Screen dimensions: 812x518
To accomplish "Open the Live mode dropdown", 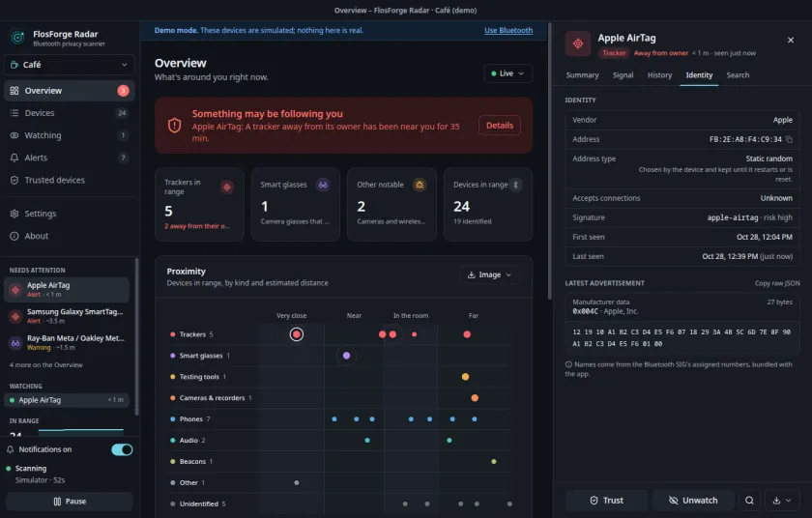I will coord(507,73).
